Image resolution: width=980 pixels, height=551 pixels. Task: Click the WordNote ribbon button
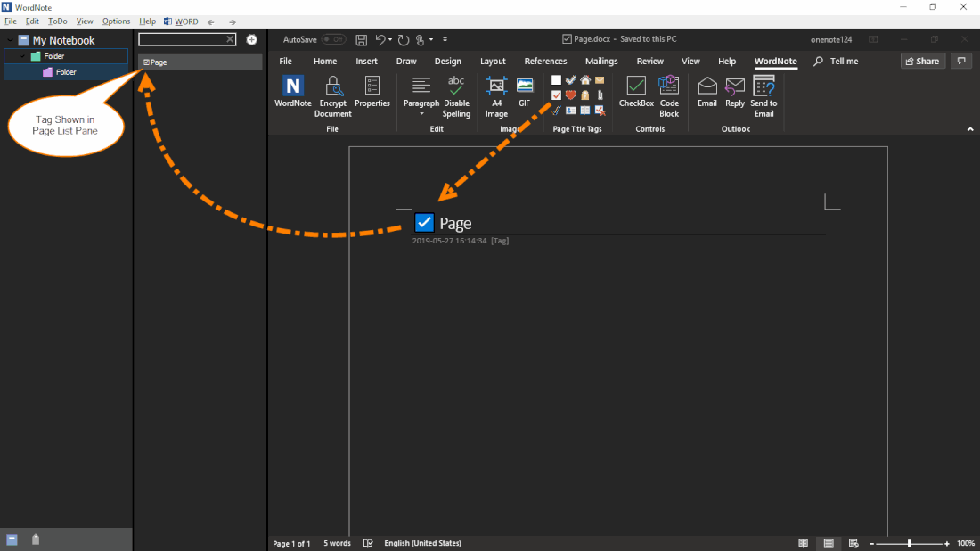[292, 92]
